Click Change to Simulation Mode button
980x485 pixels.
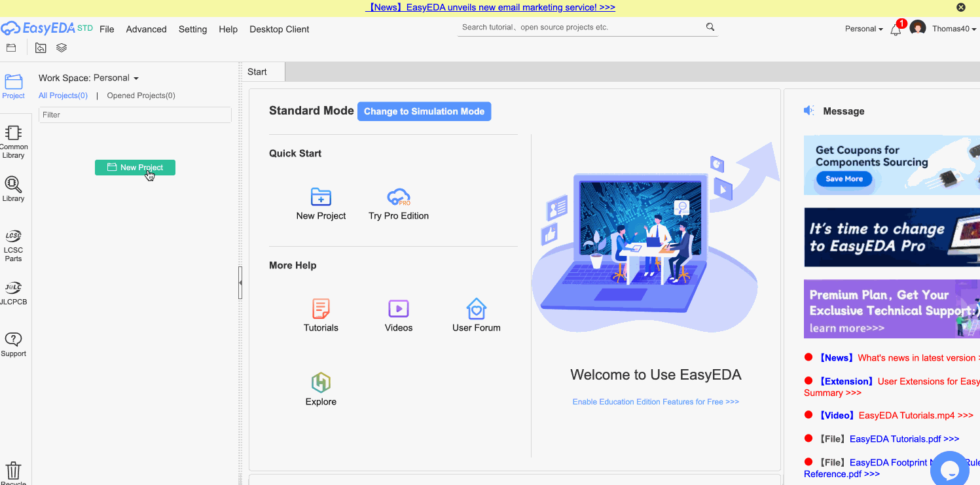pos(424,111)
